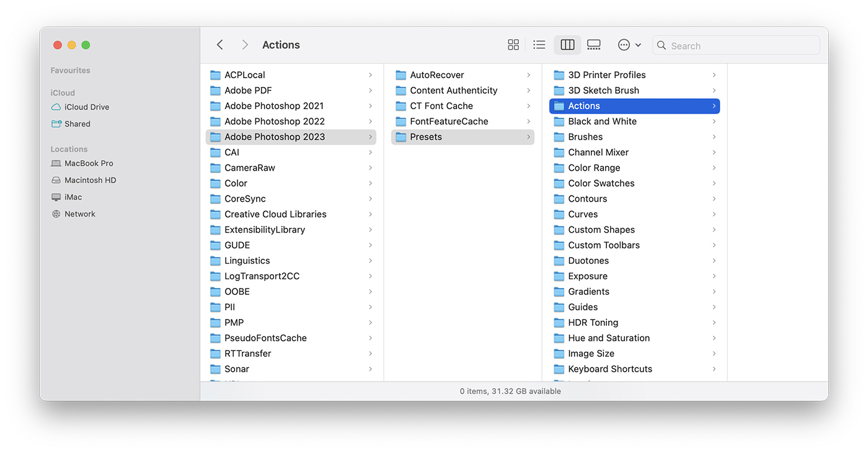Image resolution: width=868 pixels, height=453 pixels.
Task: Select the 3D Sketch Brush folder name
Action: tap(604, 91)
